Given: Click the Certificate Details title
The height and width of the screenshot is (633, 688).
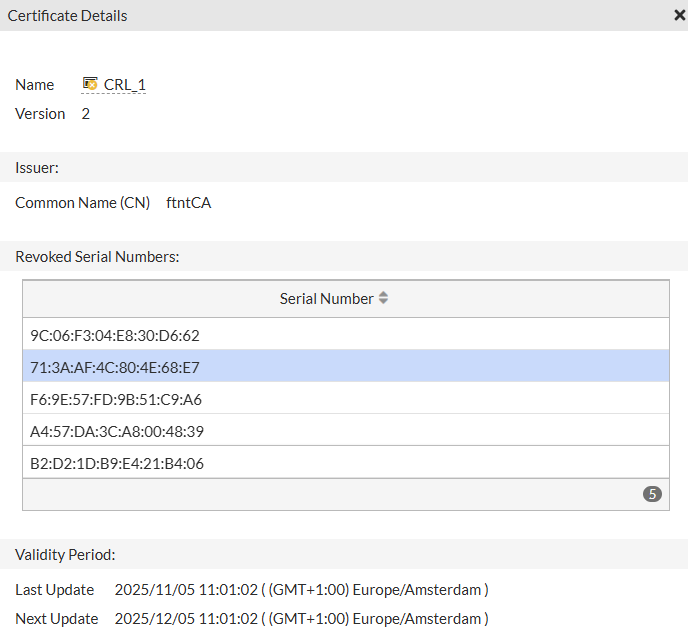Looking at the screenshot, I should pos(67,15).
